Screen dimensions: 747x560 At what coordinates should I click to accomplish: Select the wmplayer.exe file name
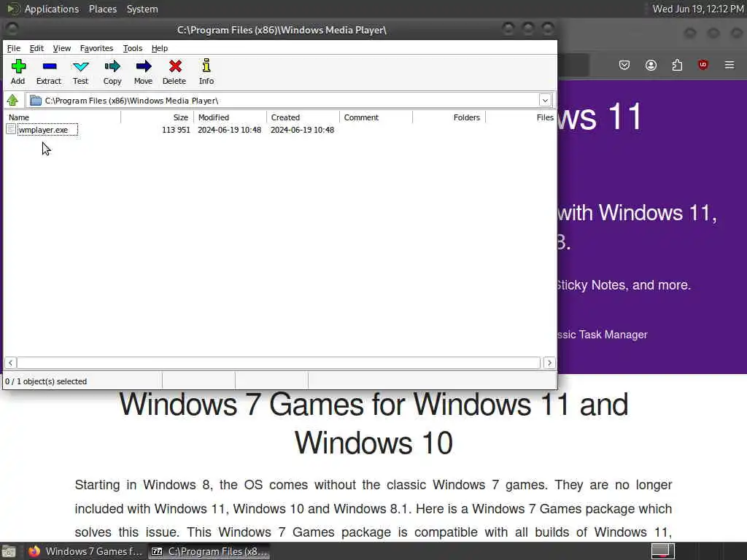coord(43,130)
